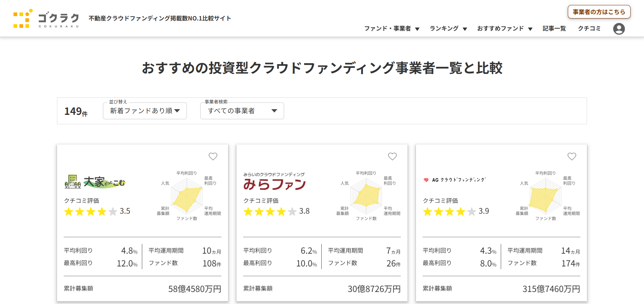Viewport: 644px width, 304px height.
Task: Expand the ランキング menu
Action: [448, 29]
